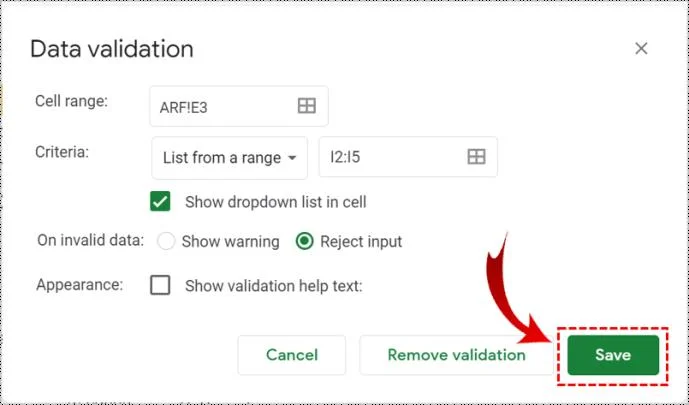Screen dimensions: 689x405
Task: Click the Show warning label text
Action: click(x=231, y=242)
